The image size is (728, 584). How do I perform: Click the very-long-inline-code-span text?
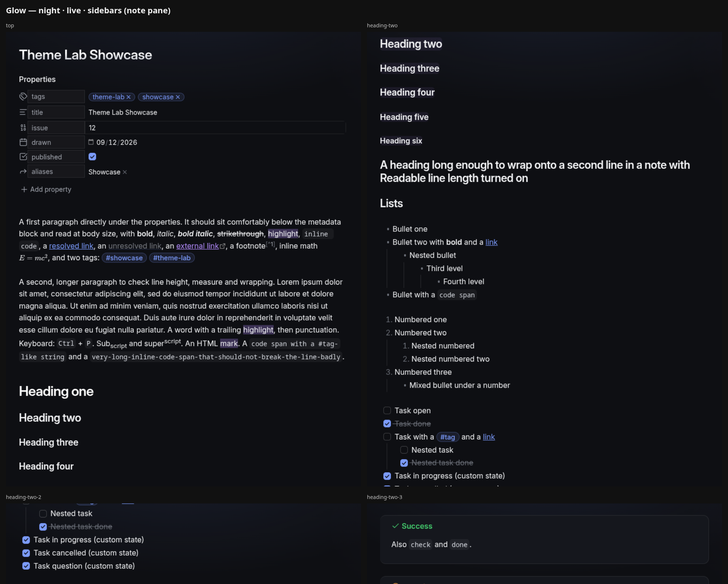tap(216, 357)
